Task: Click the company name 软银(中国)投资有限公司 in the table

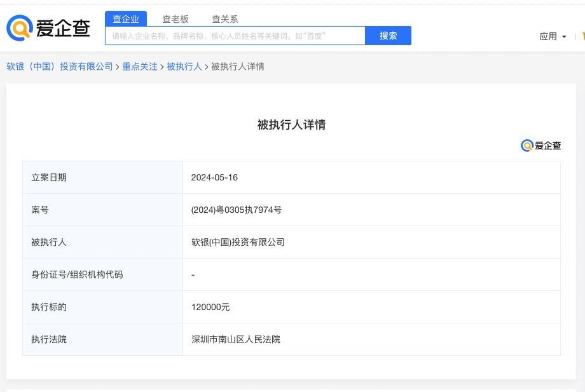Action: (238, 242)
